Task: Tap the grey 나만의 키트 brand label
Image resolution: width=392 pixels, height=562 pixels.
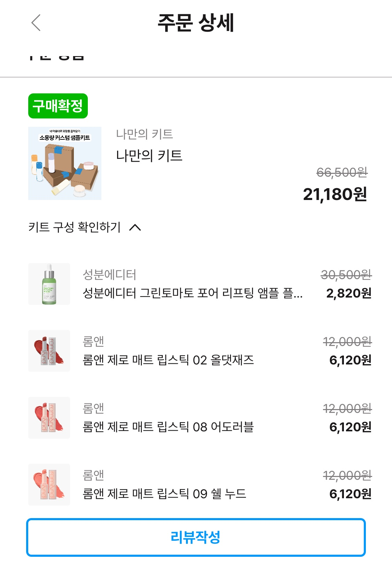Action: pyautogui.click(x=144, y=134)
